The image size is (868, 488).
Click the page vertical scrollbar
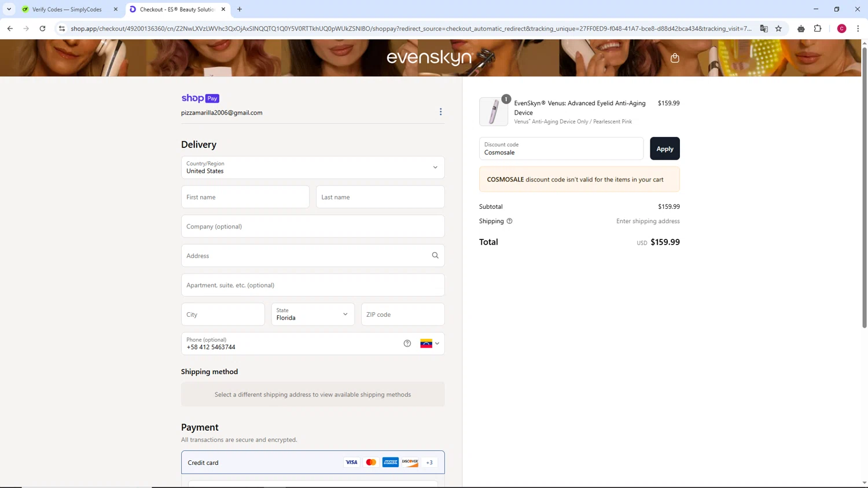865,188
